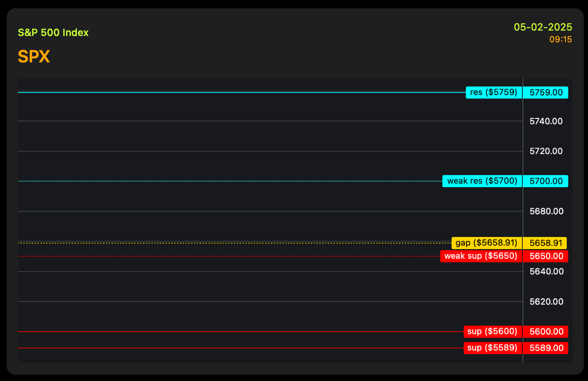Click the 5759.00 price tag
Image resolution: width=588 pixels, height=381 pixels.
click(546, 93)
